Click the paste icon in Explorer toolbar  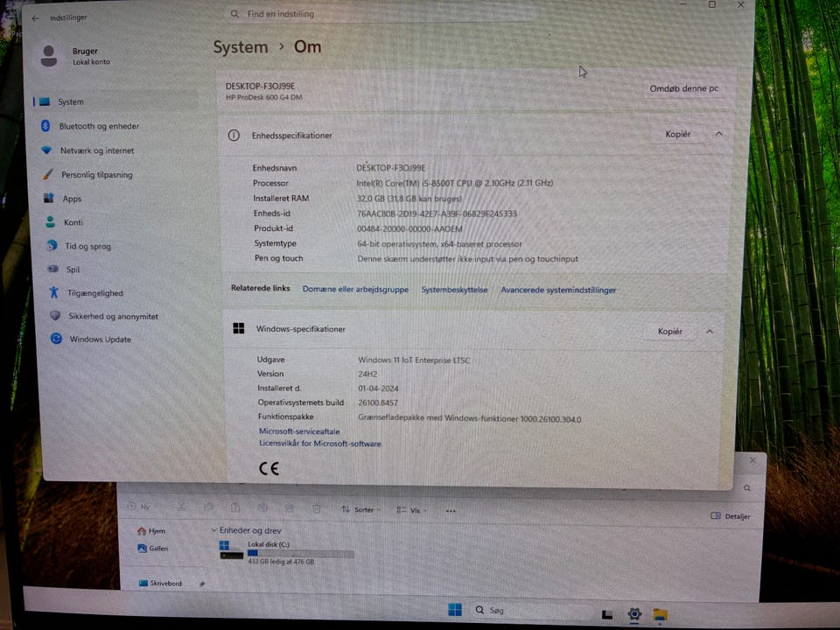pos(235,507)
